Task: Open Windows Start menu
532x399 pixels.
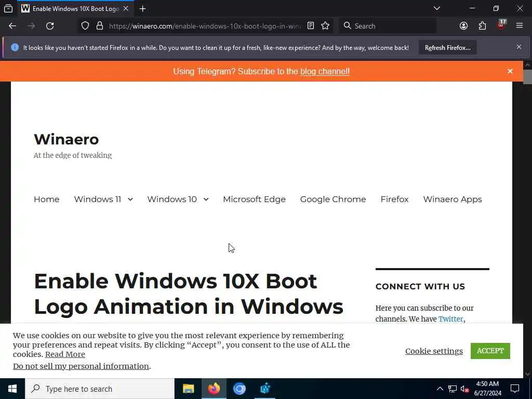Action: click(x=12, y=389)
